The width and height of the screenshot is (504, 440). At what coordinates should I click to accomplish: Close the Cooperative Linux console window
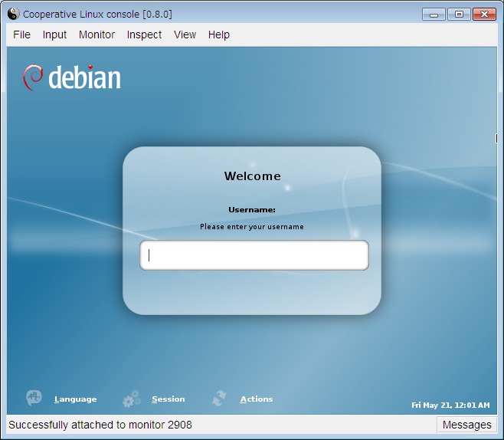coord(484,14)
